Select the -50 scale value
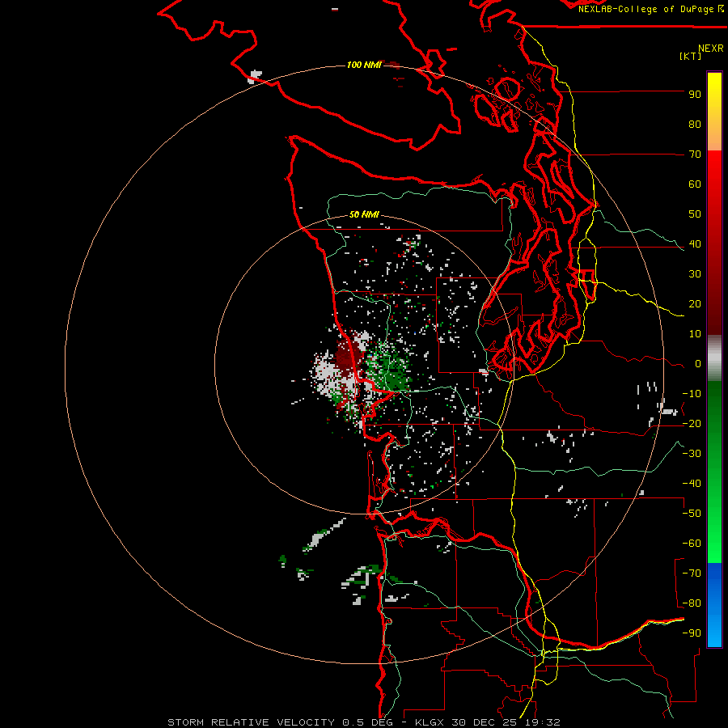 (x=692, y=514)
